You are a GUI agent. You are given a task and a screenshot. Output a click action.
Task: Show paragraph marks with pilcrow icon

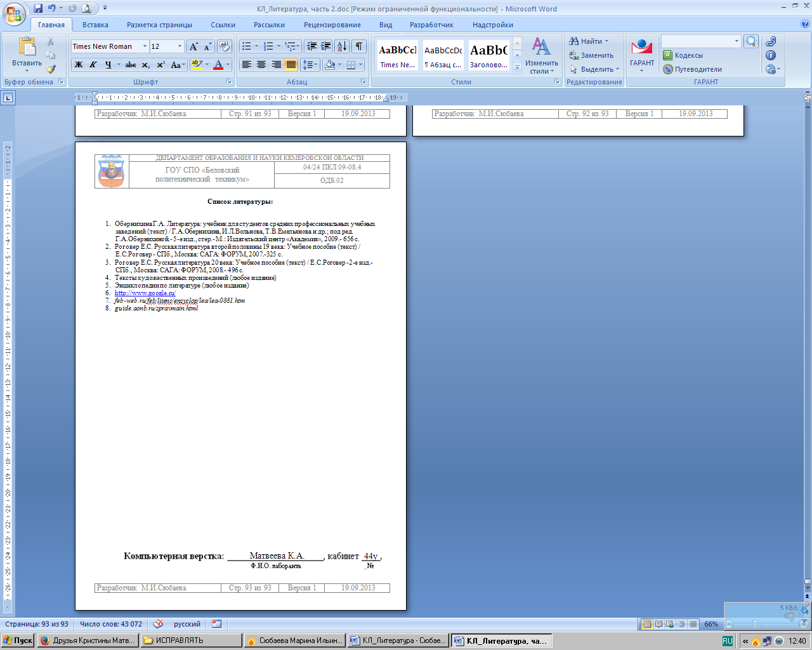[x=359, y=46]
